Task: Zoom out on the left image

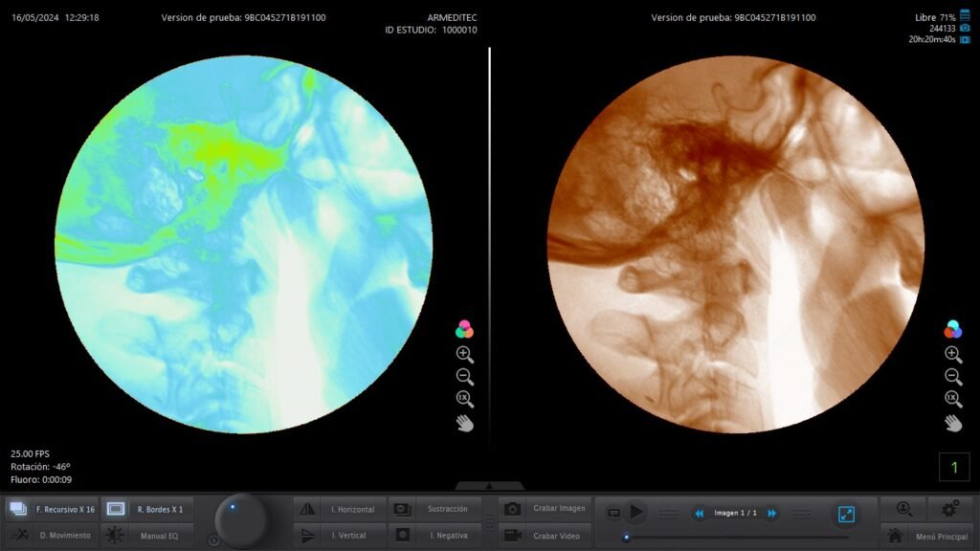Action: pyautogui.click(x=464, y=377)
